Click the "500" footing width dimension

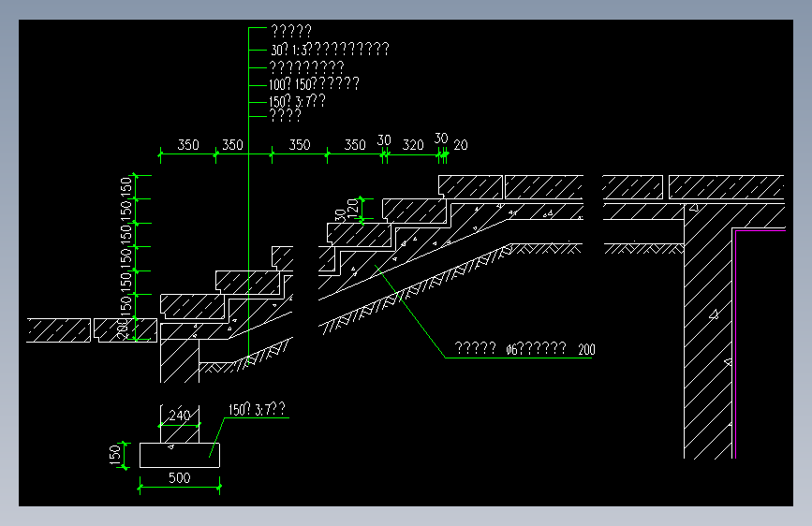(180, 478)
